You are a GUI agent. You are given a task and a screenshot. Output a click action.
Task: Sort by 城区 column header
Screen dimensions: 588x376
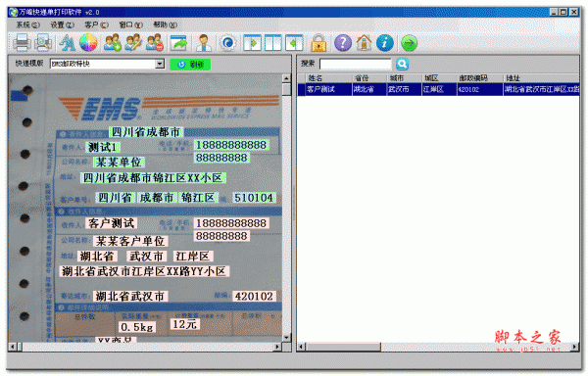pyautogui.click(x=439, y=78)
